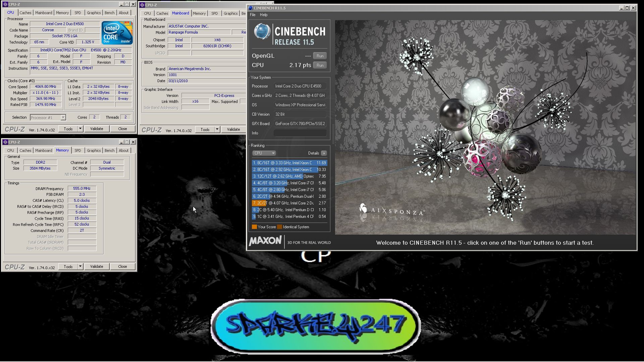Click the BIOS Date 03/11/2010 field
Screen dimensions: 644x362
207,81
